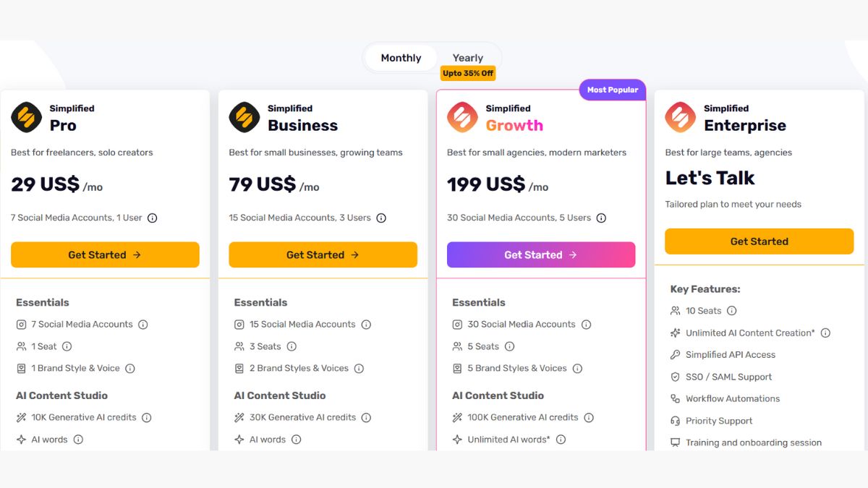Click the Simplified Growth plan logo icon
This screenshot has width=868, height=488.
[463, 117]
